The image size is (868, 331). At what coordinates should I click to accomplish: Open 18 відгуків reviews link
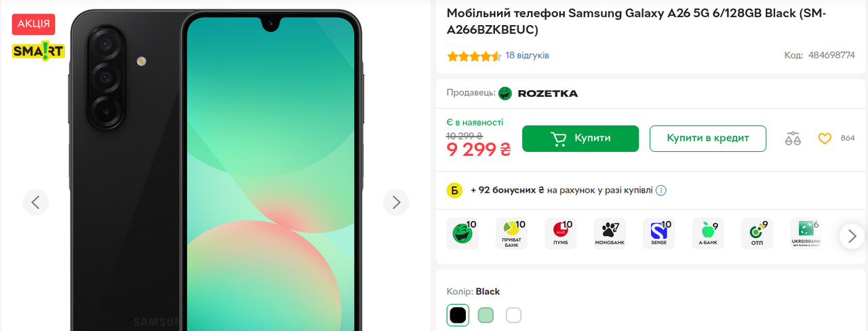[528, 56]
